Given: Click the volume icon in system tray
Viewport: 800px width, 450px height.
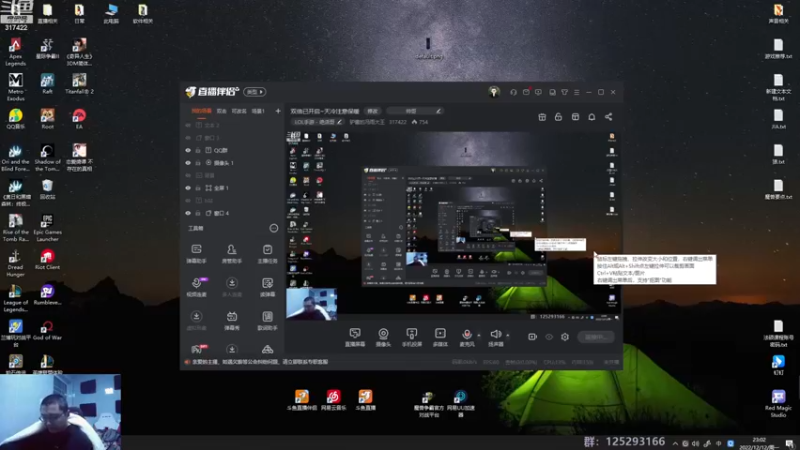Looking at the screenshot, I should click(695, 443).
